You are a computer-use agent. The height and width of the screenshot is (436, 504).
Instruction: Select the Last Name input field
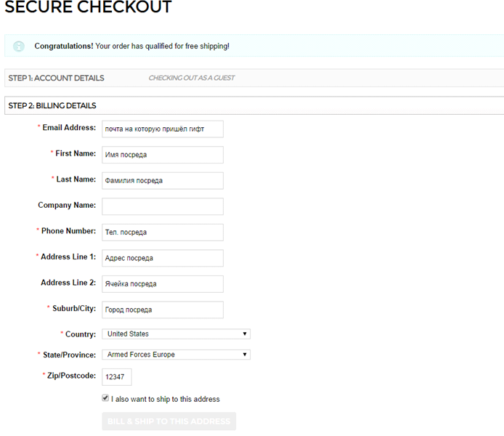tap(162, 180)
